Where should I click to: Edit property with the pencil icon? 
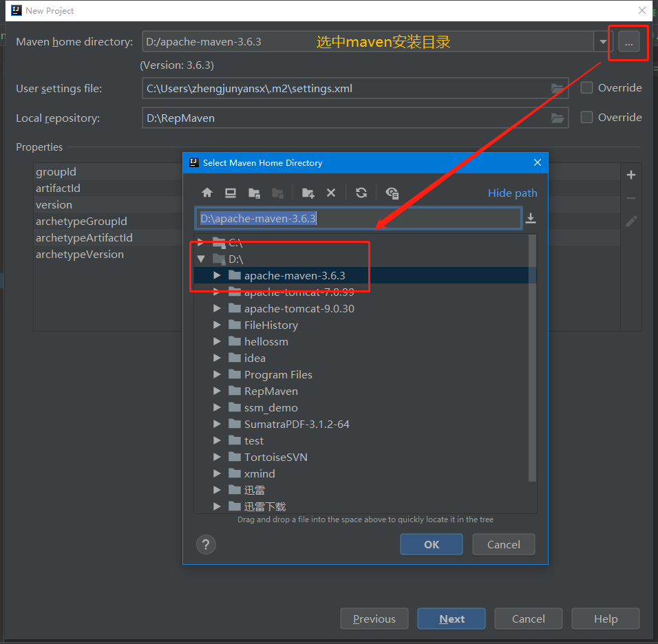pyautogui.click(x=631, y=221)
